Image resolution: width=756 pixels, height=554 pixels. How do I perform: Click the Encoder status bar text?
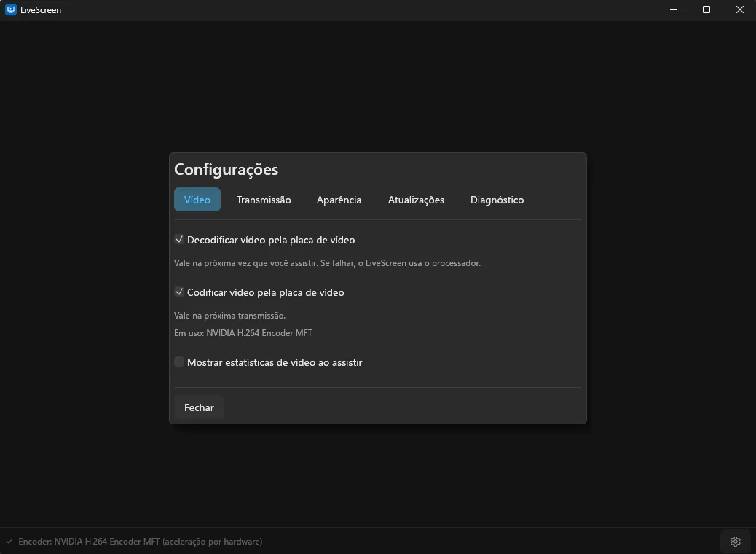pyautogui.click(x=141, y=542)
